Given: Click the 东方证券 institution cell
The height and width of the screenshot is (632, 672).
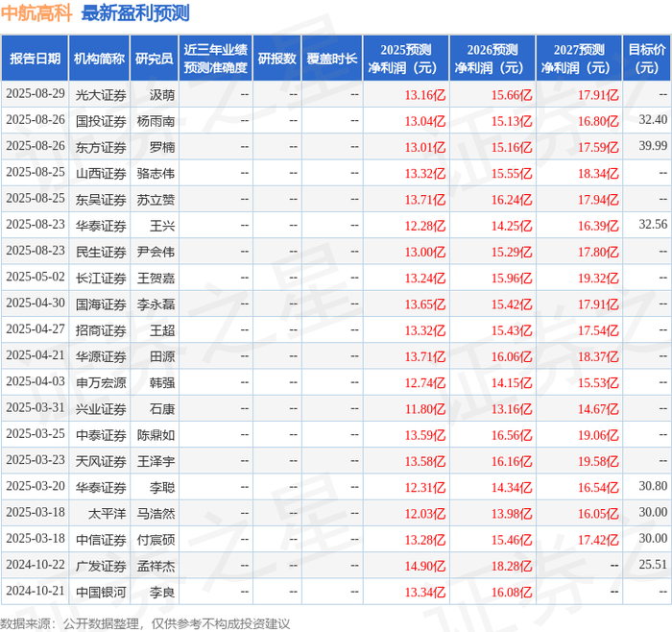Looking at the screenshot, I should coord(101,147).
